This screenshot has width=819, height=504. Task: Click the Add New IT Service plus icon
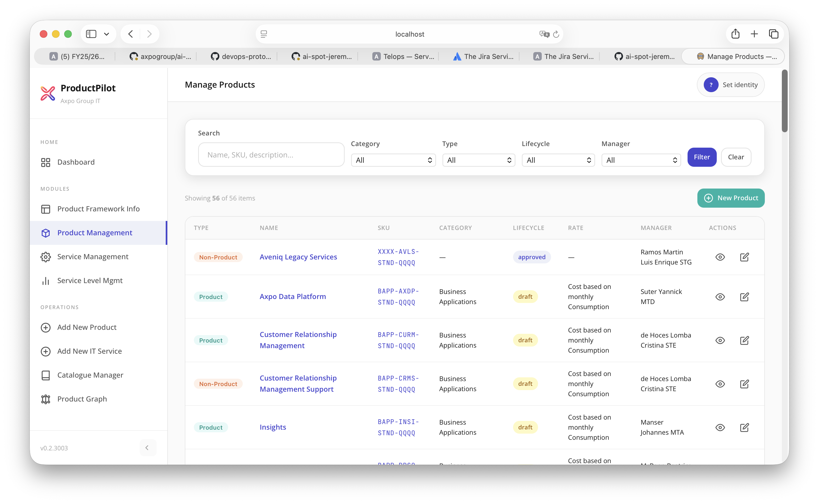(x=46, y=352)
